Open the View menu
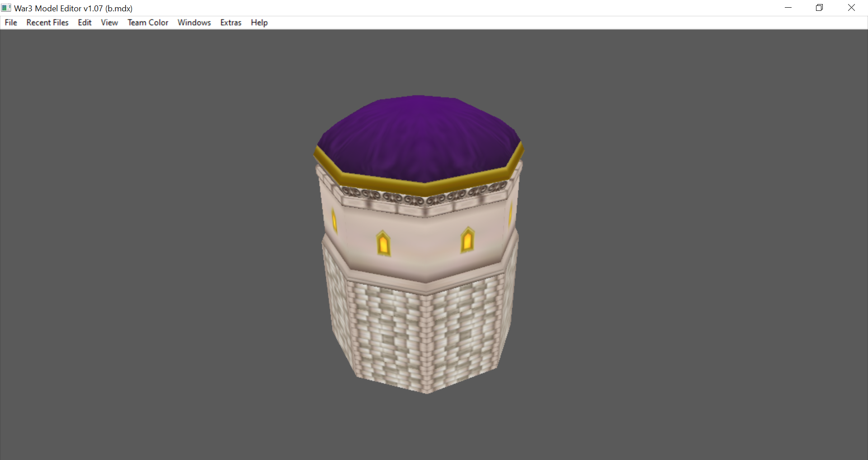The height and width of the screenshot is (460, 868). 109,23
